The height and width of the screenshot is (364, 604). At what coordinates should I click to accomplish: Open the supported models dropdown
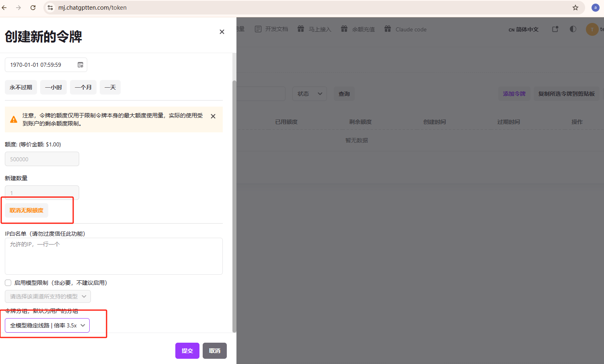point(48,296)
